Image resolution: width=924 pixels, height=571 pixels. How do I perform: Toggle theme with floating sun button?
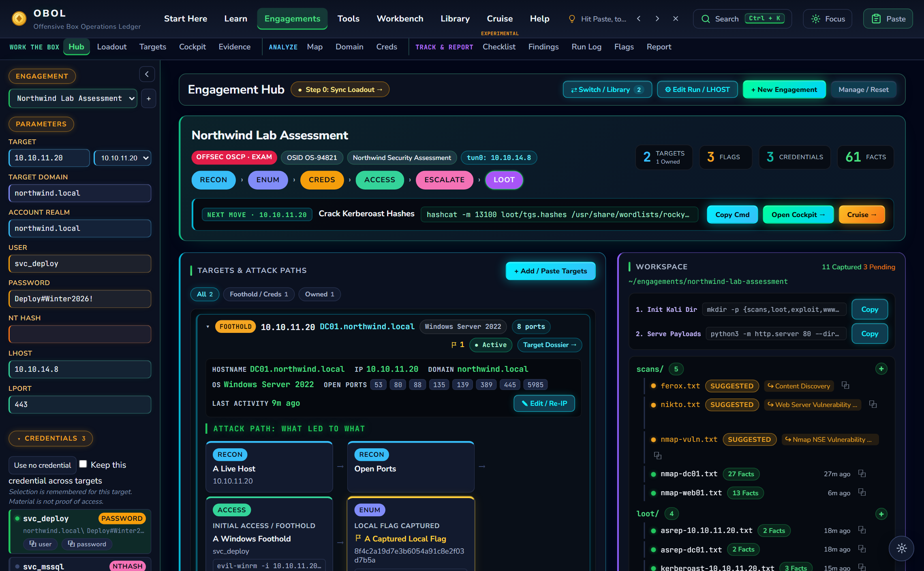(x=902, y=548)
